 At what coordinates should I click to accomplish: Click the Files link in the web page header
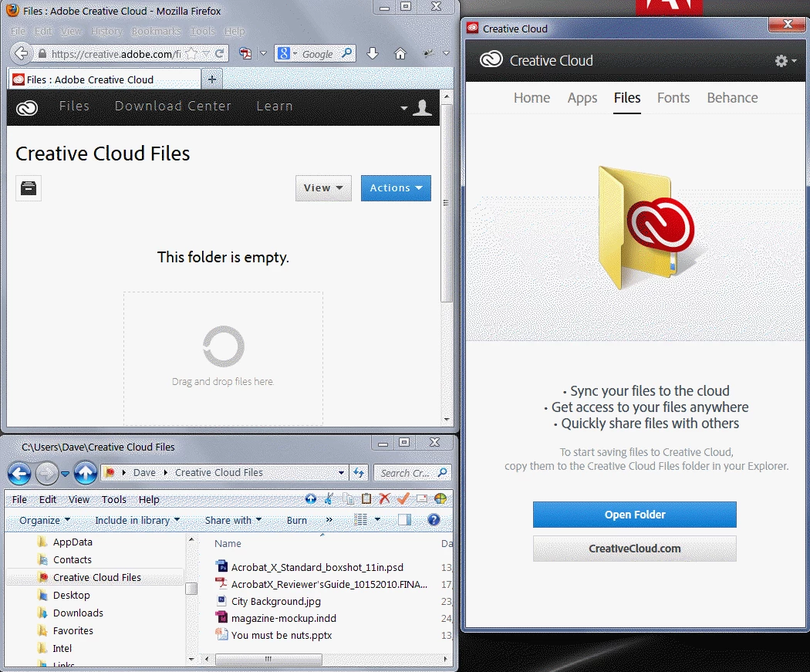click(x=74, y=106)
